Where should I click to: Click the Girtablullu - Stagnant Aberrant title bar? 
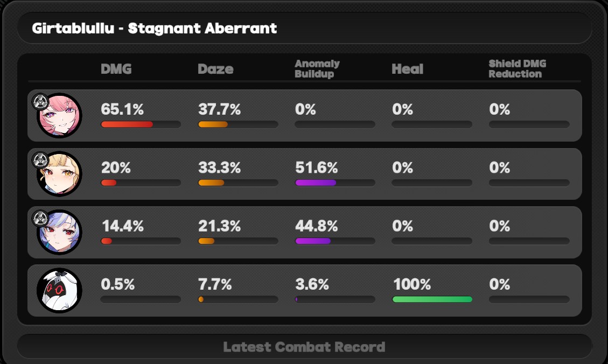tap(304, 29)
